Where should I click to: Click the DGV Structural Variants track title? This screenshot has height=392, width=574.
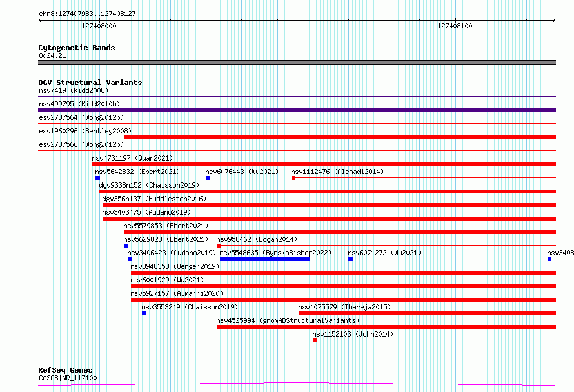(90, 83)
